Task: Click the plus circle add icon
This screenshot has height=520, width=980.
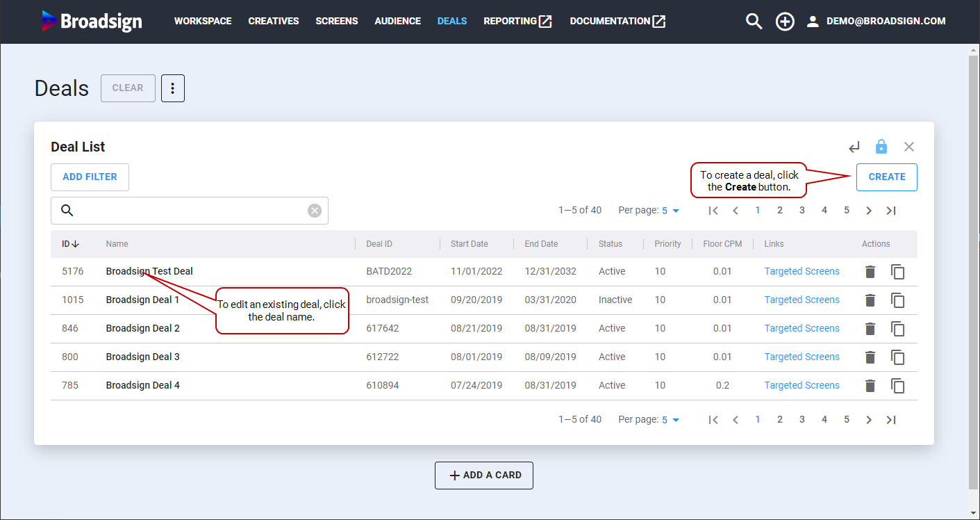Action: pos(785,22)
